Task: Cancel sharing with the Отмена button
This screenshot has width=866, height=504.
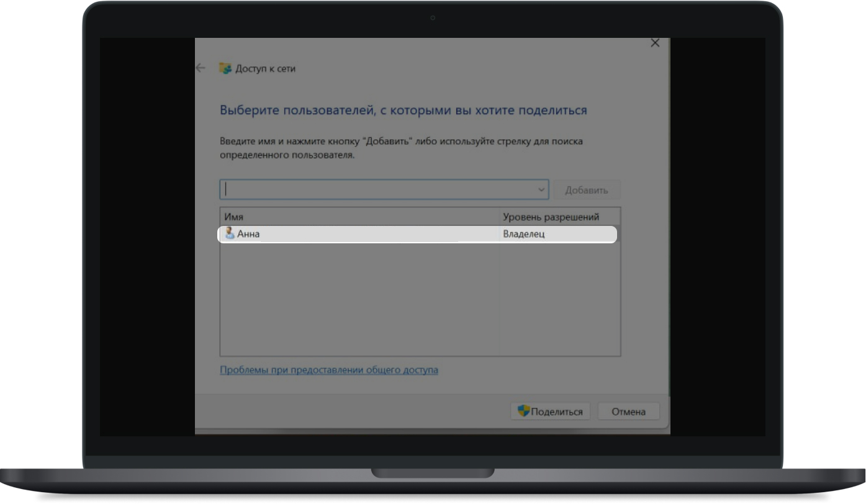Action: click(x=628, y=412)
